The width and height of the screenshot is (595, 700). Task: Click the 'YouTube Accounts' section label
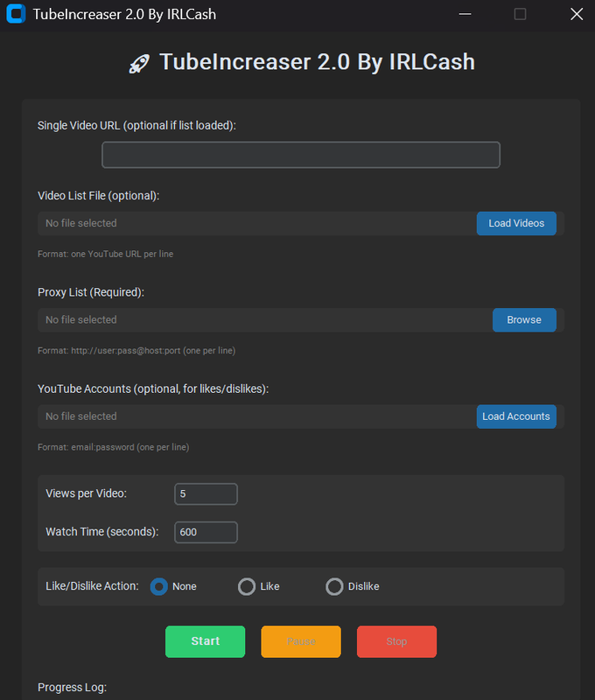click(x=153, y=389)
